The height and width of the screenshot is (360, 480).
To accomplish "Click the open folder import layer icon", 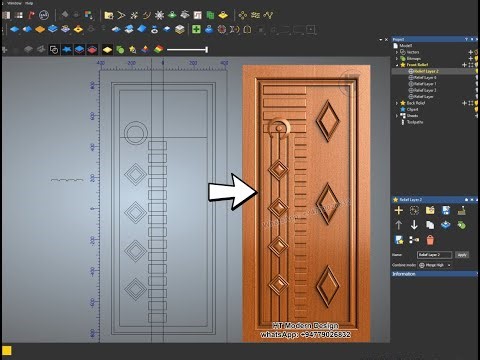I will (x=430, y=210).
